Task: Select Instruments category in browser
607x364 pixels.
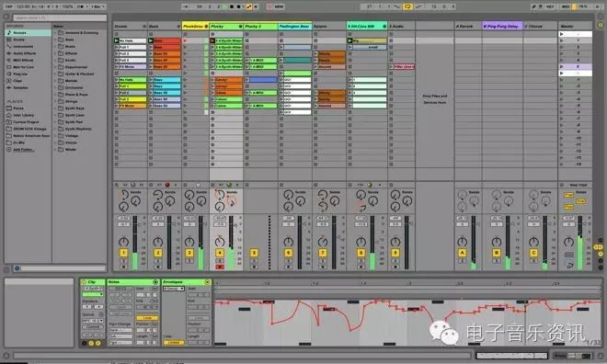Action: click(x=29, y=46)
